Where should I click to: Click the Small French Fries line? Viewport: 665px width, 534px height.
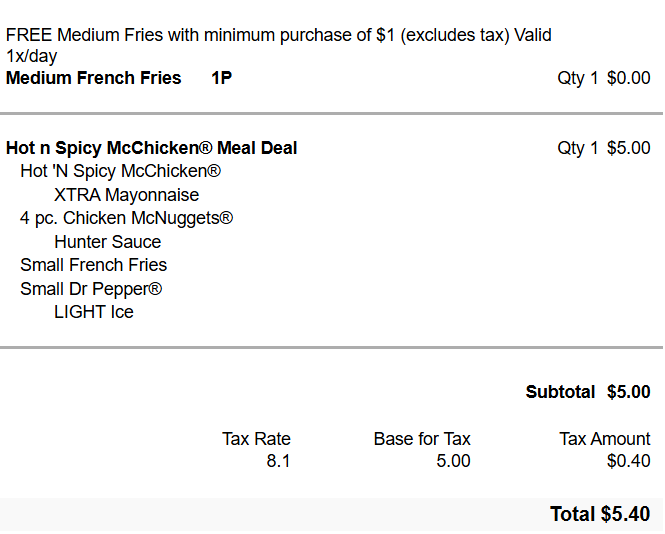pos(94,265)
